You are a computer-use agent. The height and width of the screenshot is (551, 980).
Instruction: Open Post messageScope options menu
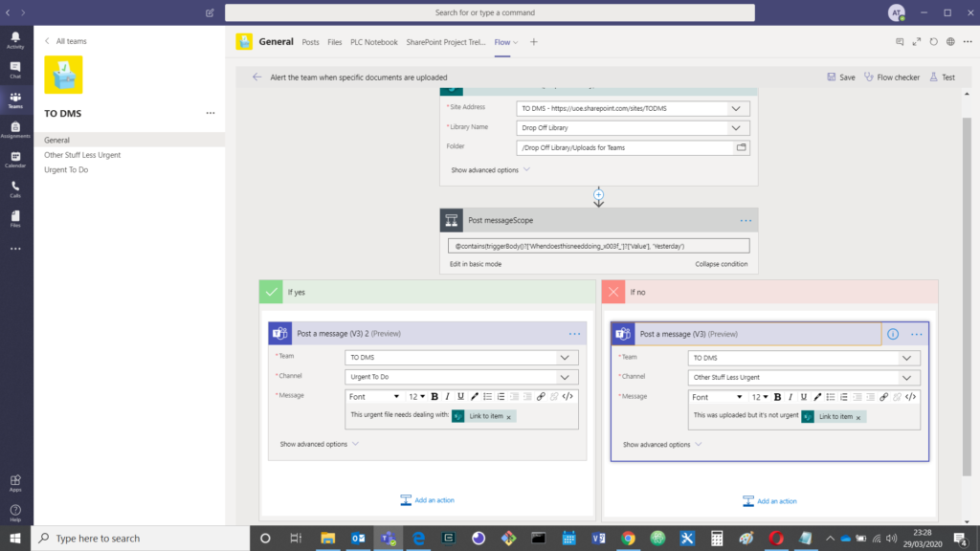pos(746,221)
